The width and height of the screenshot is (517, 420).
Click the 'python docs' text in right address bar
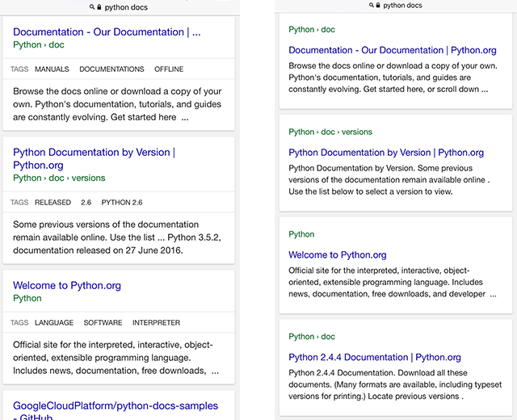coord(402,5)
